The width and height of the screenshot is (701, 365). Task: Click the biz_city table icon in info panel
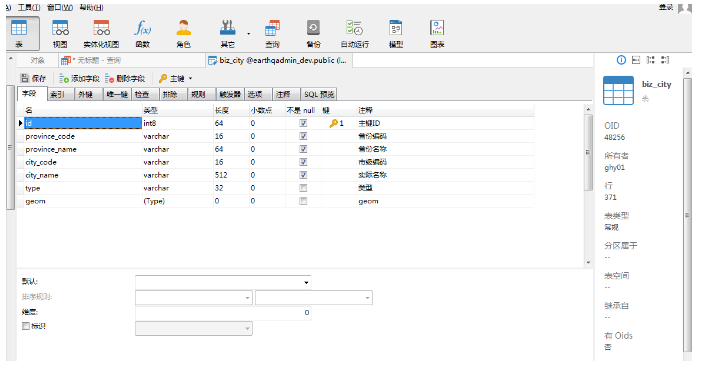click(x=618, y=90)
